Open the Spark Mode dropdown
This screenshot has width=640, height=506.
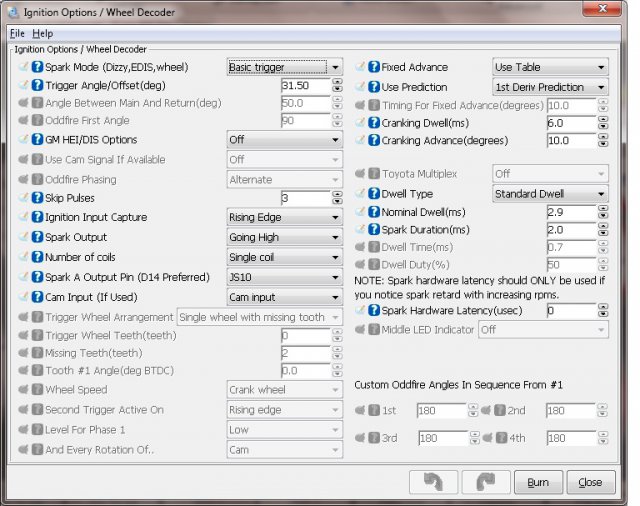click(285, 67)
